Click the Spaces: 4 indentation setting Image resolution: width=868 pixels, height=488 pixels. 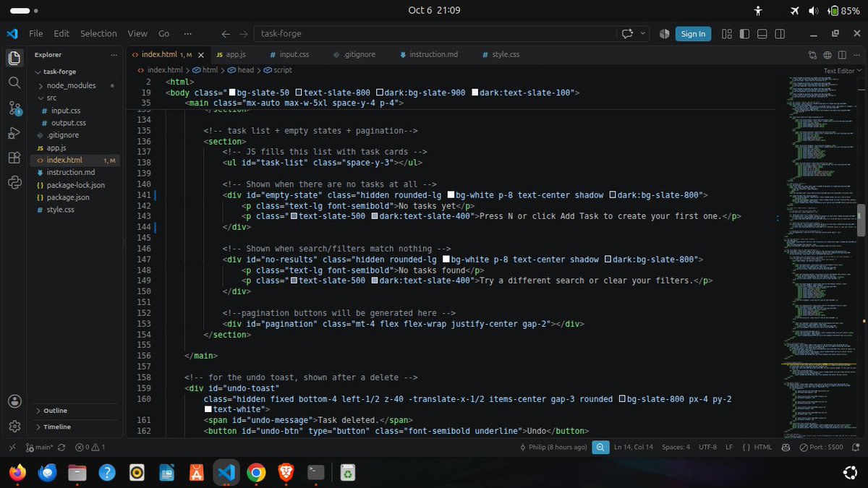click(676, 447)
